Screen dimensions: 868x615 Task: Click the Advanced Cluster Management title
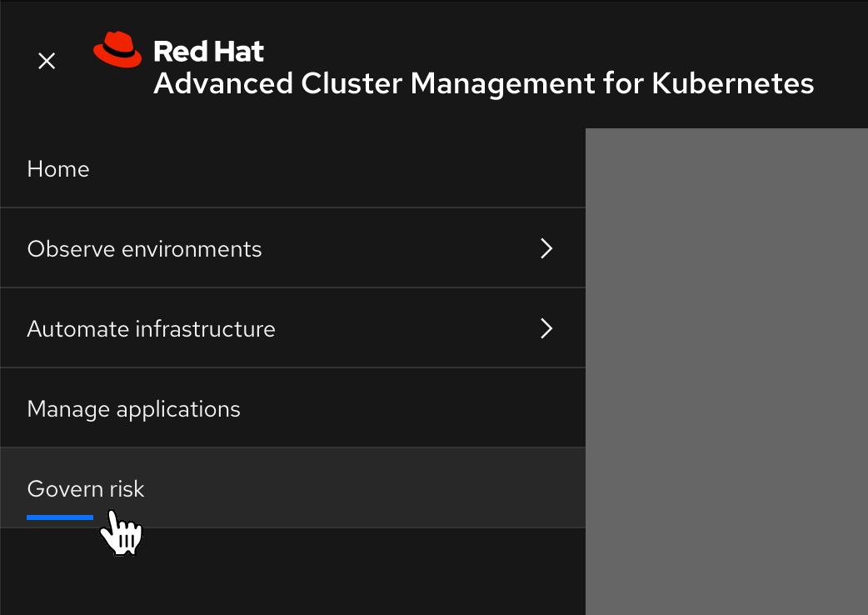(x=483, y=83)
